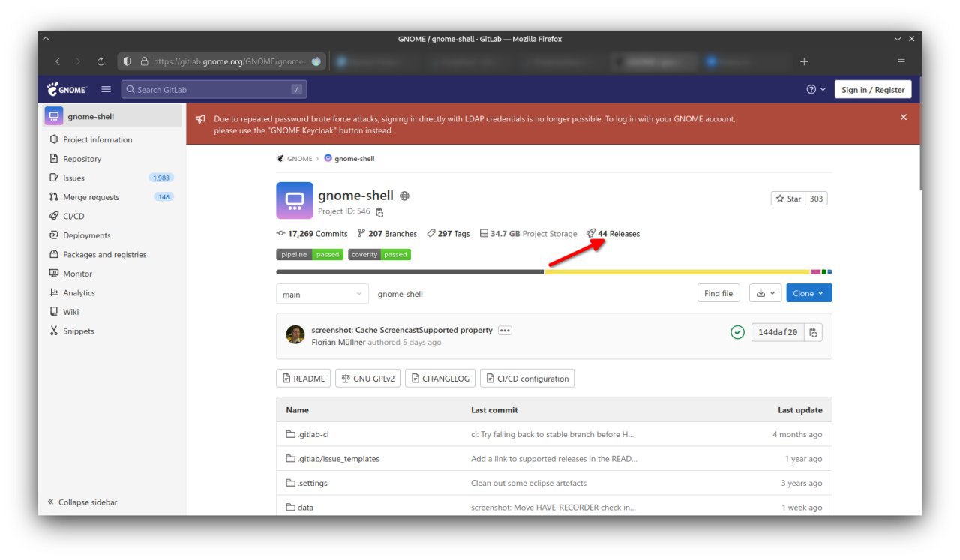960x560 pixels.
Task: Open Project information in the sidebar
Action: tap(97, 139)
